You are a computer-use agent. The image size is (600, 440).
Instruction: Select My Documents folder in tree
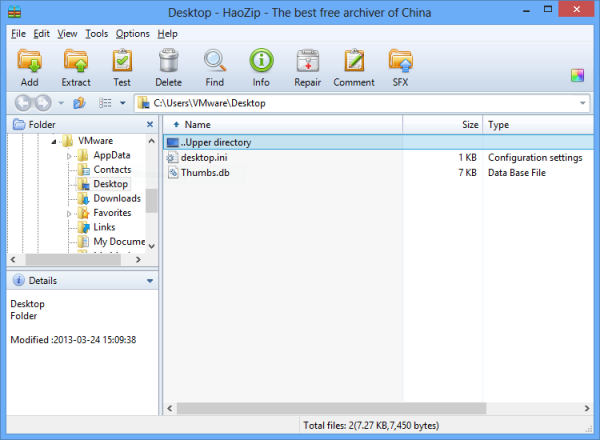tap(119, 241)
